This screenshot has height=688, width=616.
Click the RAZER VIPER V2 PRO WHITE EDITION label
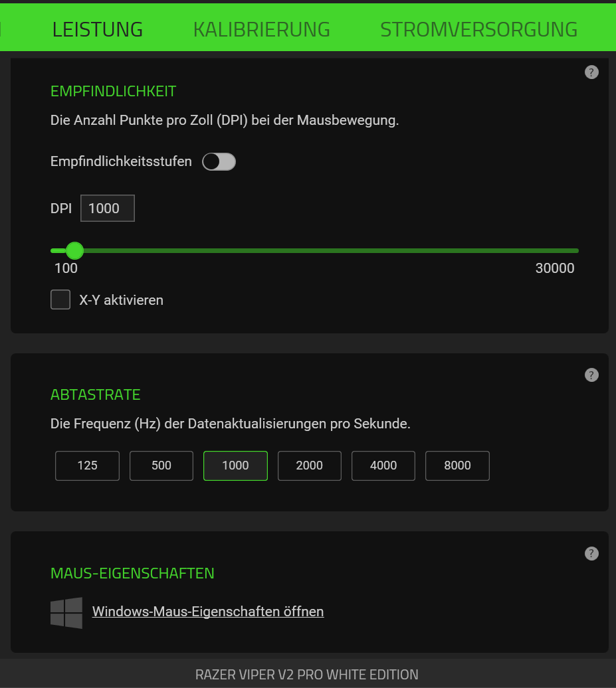(307, 675)
